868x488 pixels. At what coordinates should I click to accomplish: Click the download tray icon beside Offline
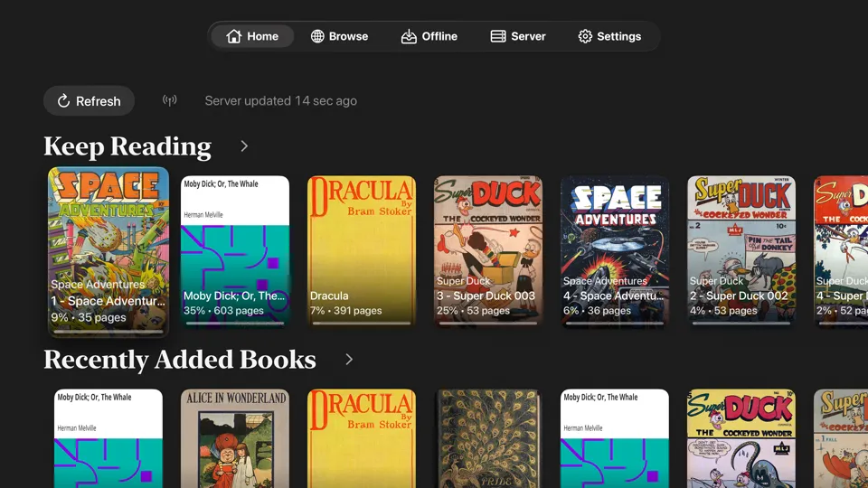point(409,36)
